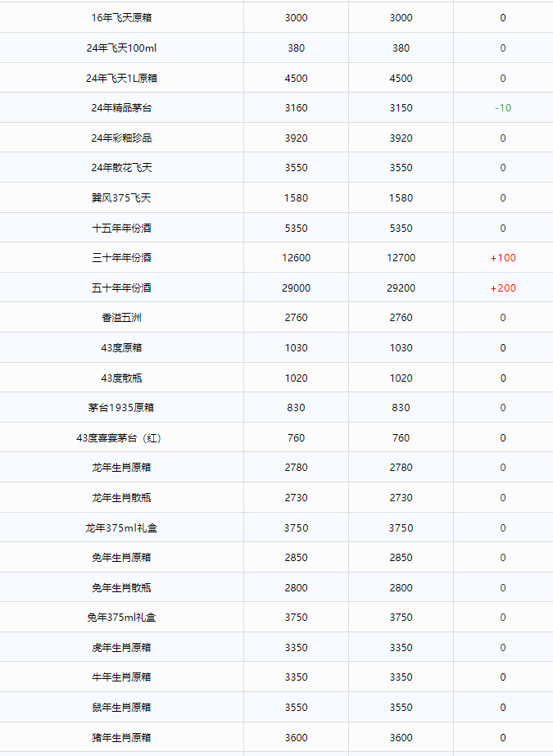Click the 24年散花飞天 product name
Viewport: 553px width, 756px height.
(x=121, y=168)
